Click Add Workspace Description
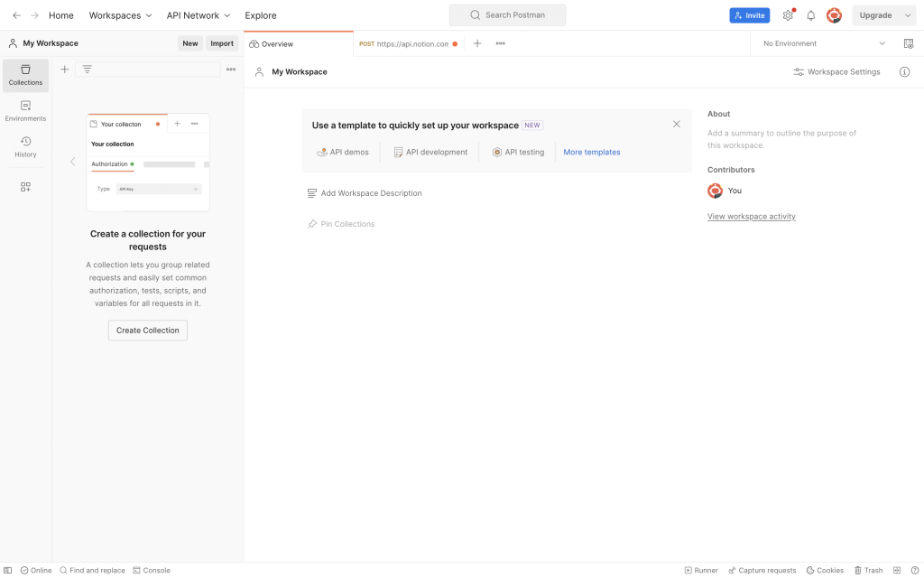924x578 pixels. (365, 193)
